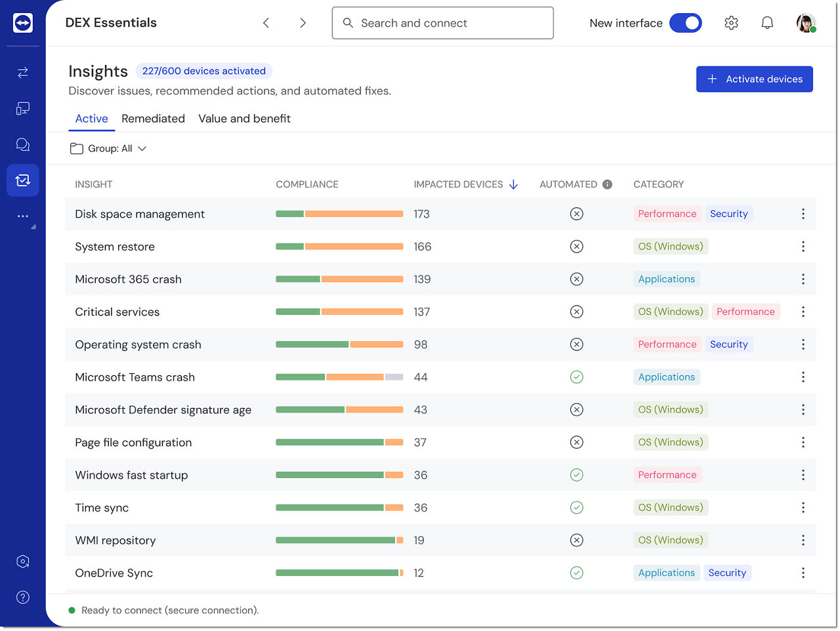Open settings gear in top bar

(x=731, y=23)
